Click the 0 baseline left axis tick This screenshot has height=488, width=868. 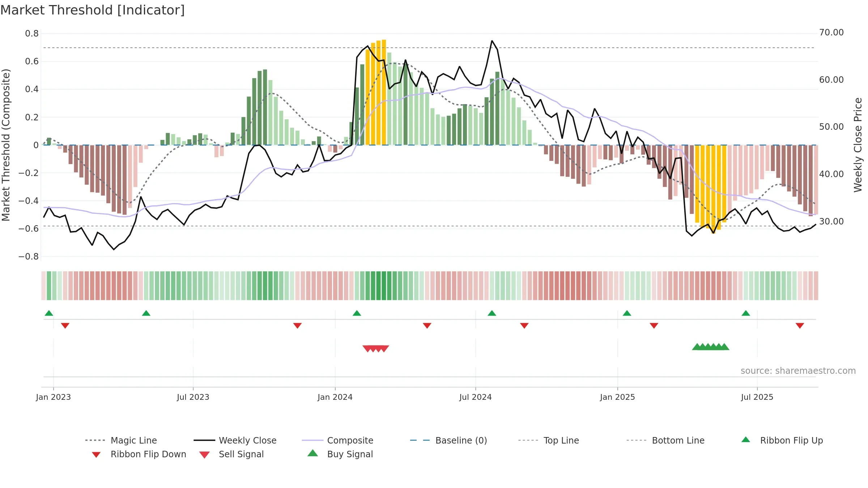(36, 145)
